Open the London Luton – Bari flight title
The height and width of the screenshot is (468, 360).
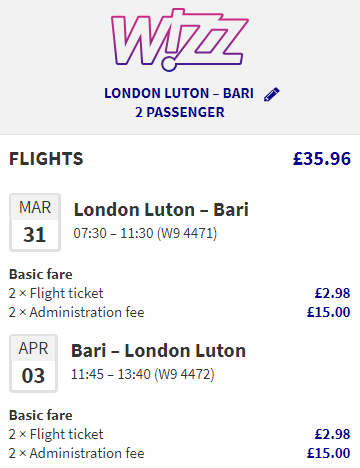pos(161,210)
